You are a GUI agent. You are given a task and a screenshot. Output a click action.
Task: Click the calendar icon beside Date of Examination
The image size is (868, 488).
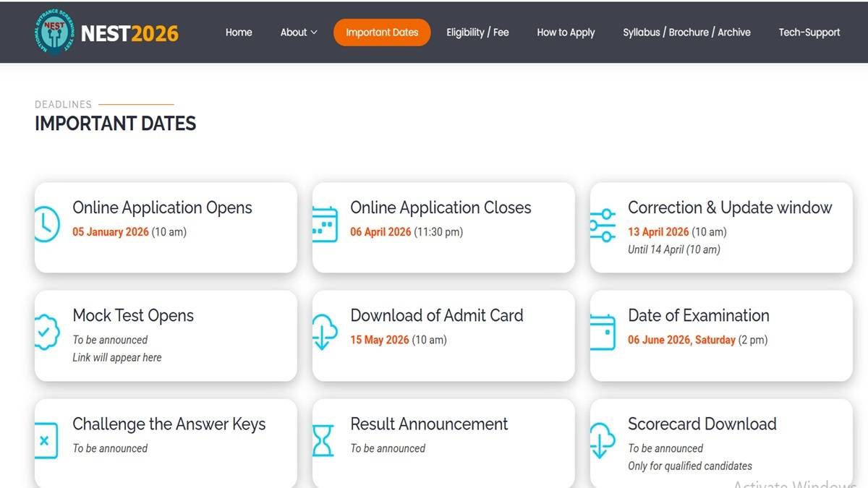(x=602, y=333)
